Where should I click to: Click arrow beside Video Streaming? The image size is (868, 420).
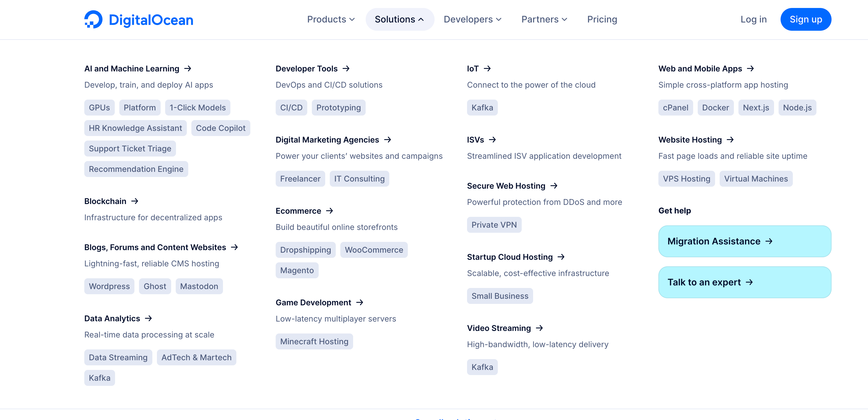point(539,328)
